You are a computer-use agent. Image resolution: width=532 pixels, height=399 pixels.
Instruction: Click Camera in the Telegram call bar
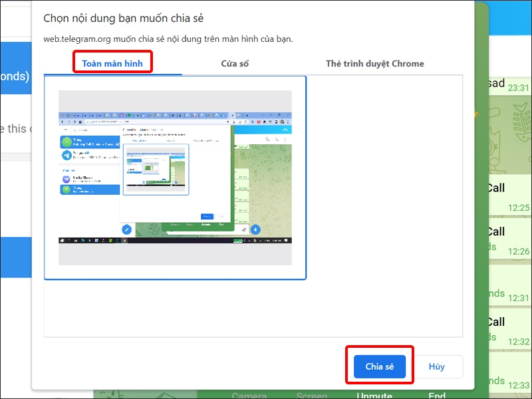249,396
